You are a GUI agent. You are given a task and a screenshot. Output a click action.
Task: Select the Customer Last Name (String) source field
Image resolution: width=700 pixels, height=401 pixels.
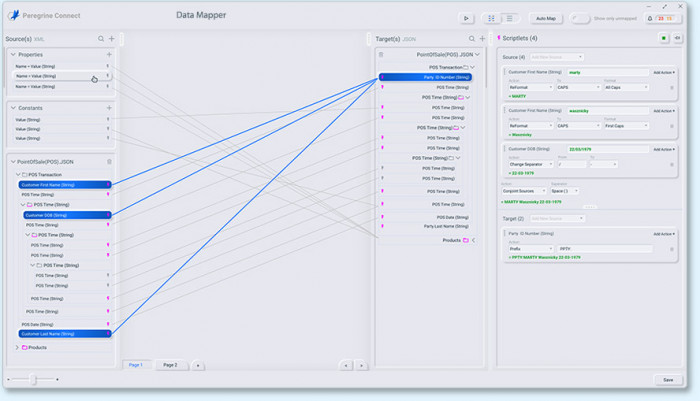click(x=65, y=334)
